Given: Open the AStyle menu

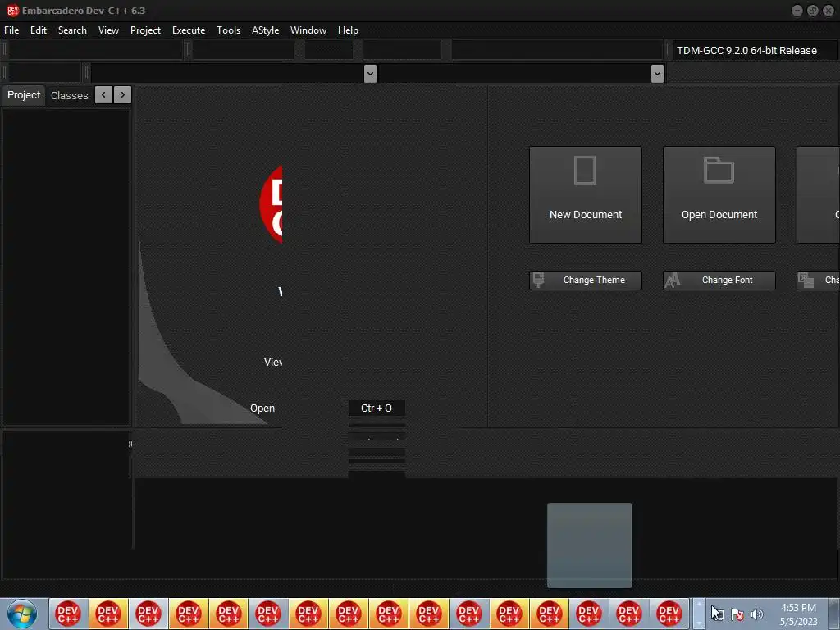Looking at the screenshot, I should (x=265, y=30).
